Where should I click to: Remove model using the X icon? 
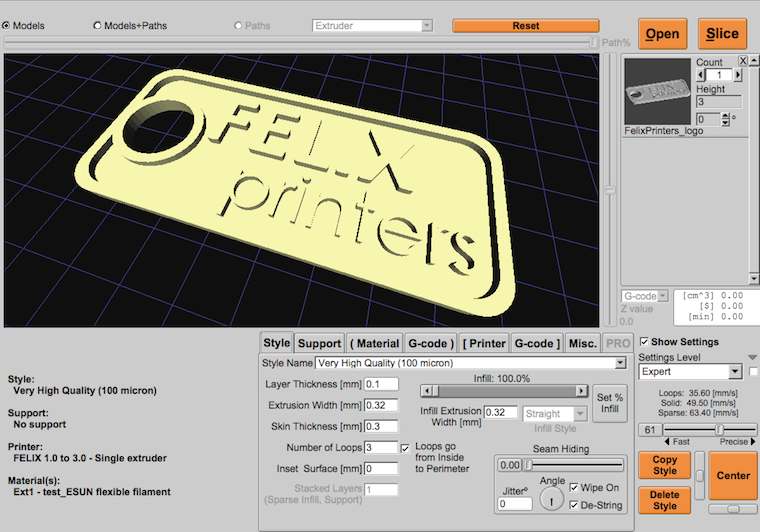[742, 61]
